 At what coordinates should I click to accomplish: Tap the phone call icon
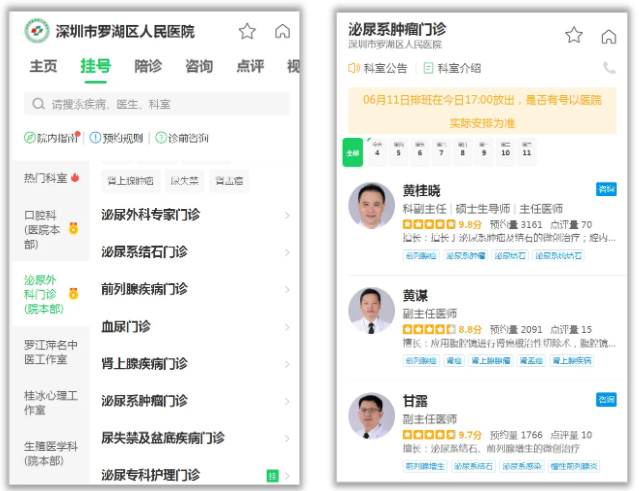(x=609, y=68)
